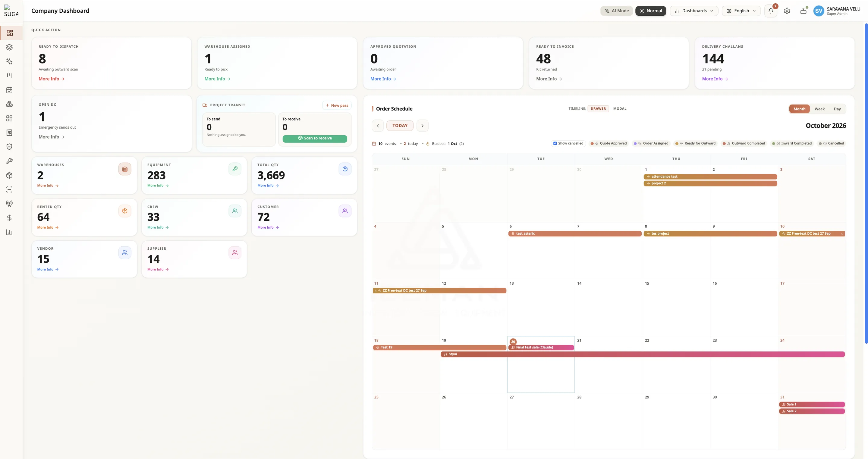
Task: Go to the next month with the right chevron
Action: (x=423, y=126)
